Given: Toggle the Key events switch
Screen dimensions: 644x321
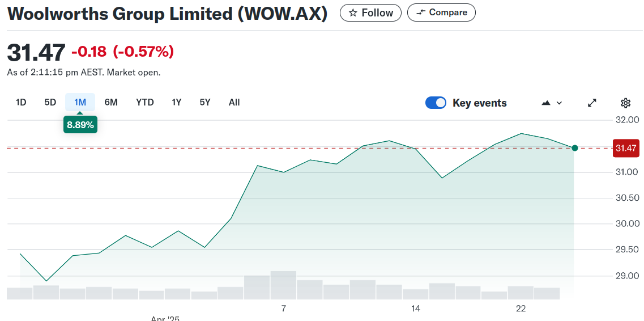Looking at the screenshot, I should coord(436,103).
